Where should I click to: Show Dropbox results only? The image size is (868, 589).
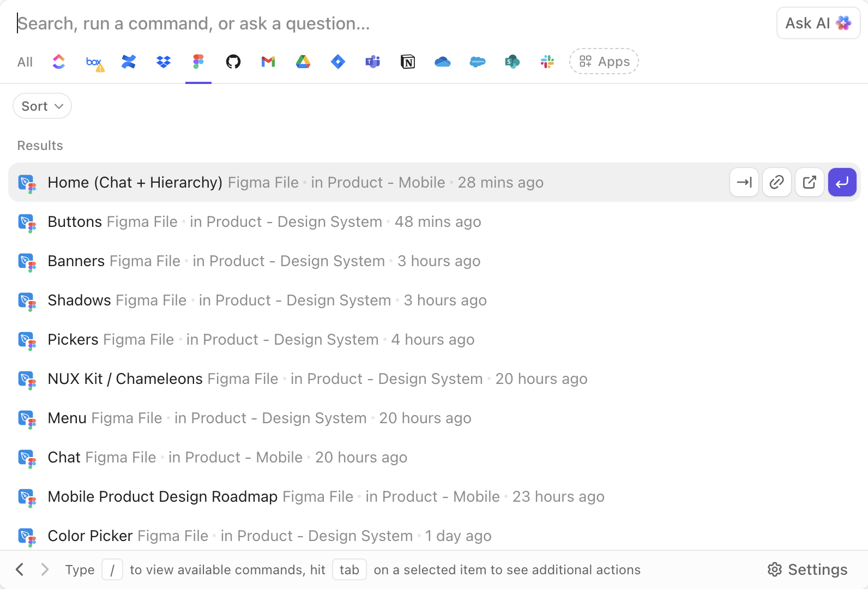coord(164,62)
